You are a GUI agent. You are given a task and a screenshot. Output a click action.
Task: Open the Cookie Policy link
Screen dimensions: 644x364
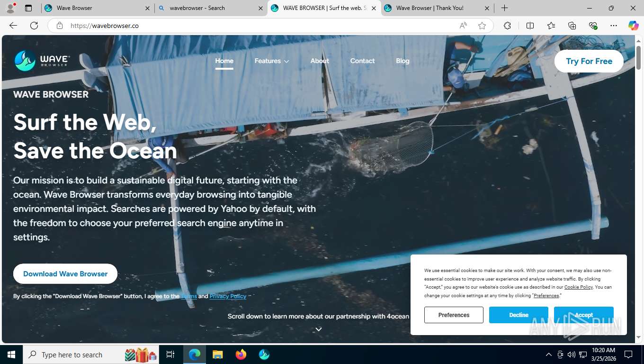(579, 287)
